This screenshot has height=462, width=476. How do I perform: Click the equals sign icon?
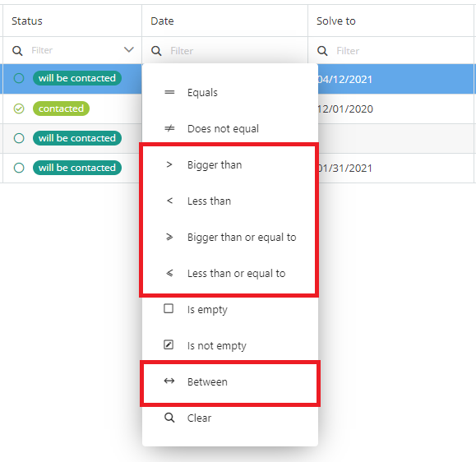[169, 92]
